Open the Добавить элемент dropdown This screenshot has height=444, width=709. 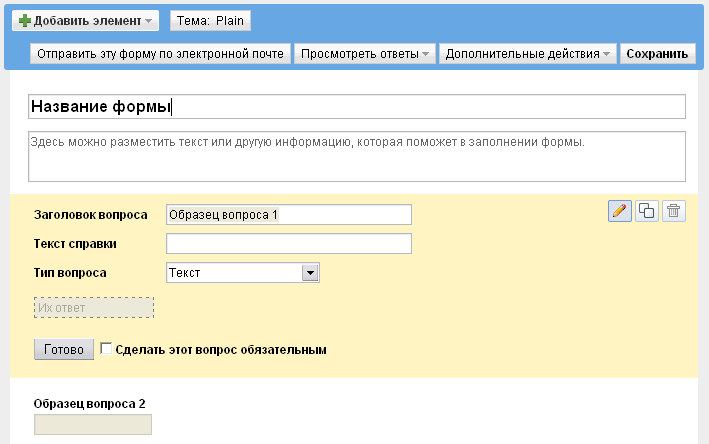pos(85,21)
